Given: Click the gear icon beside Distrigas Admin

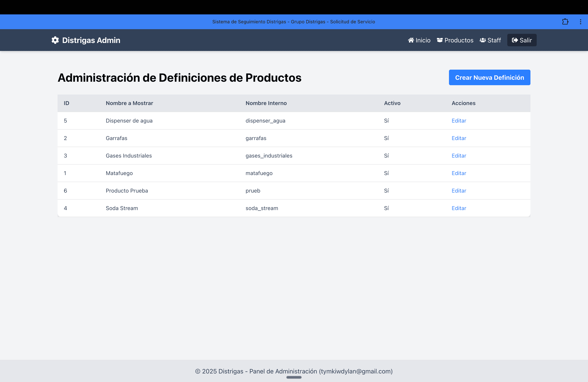Looking at the screenshot, I should 55,40.
